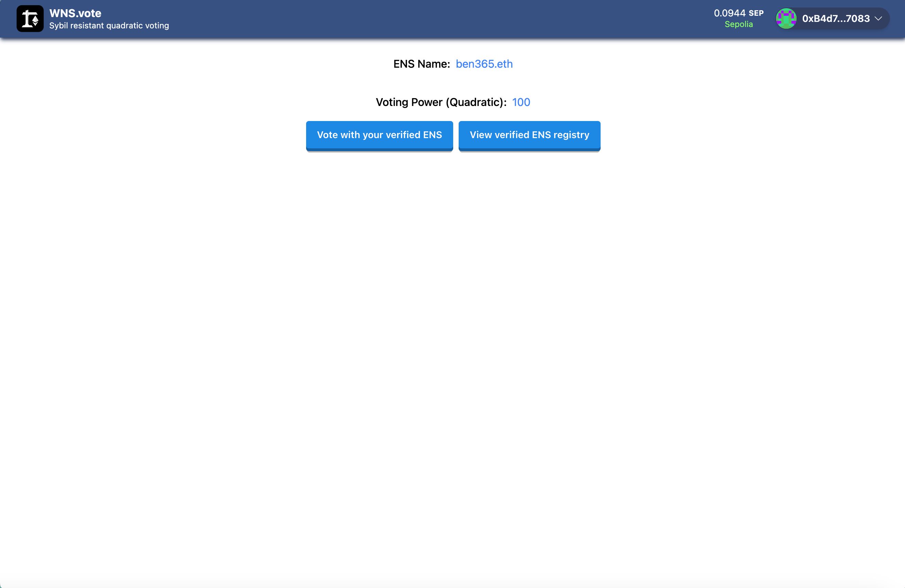Open the WNS.vote title link
Screen dimensions: 905x588
coord(75,13)
